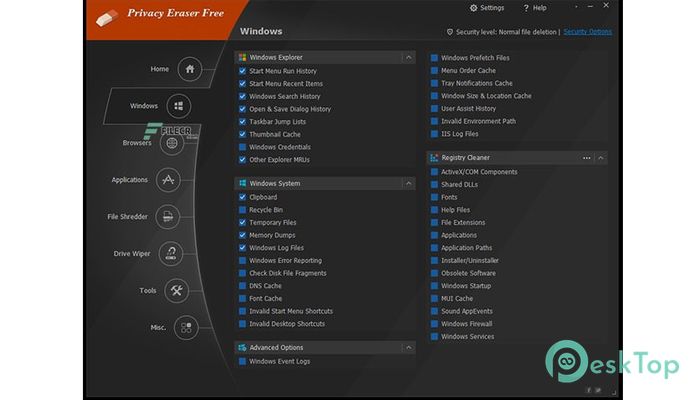Open the Security Options link

tap(588, 32)
